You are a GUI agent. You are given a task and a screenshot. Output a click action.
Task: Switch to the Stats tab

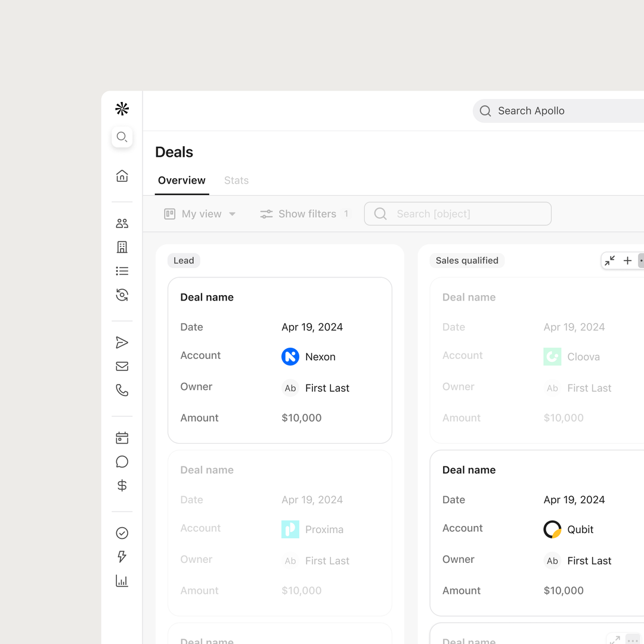tap(236, 180)
